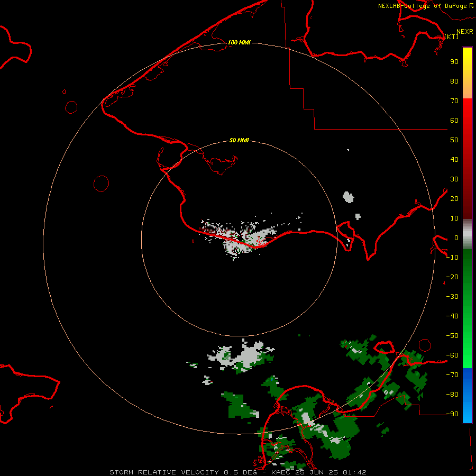Viewport: 476px width, 476px height.
Task: Click the STORM RELATIVE VELOCITY product title
Action: pyautogui.click(x=164, y=472)
